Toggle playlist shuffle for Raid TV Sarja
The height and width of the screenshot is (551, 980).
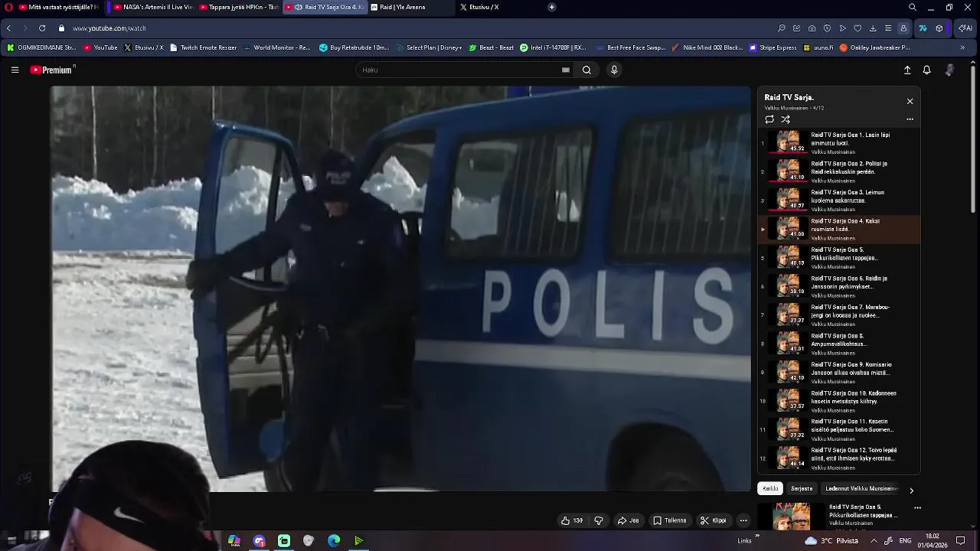786,119
